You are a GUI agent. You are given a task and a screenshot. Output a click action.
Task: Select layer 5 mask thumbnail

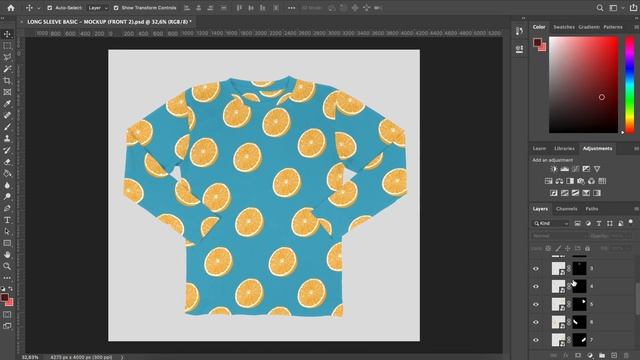579,304
